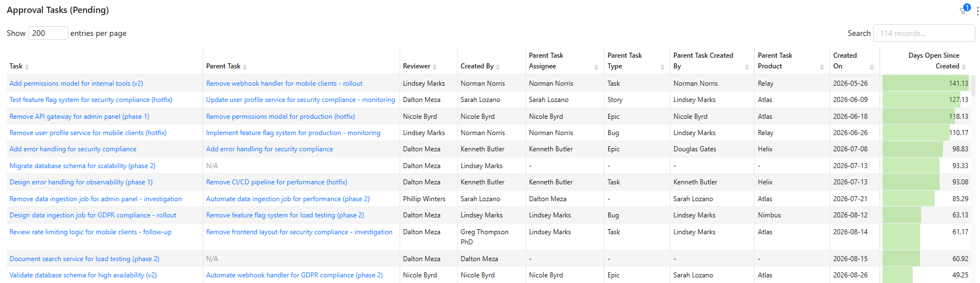980x283 pixels.
Task: Open parent Remove frontend layout investigation
Action: click(299, 232)
